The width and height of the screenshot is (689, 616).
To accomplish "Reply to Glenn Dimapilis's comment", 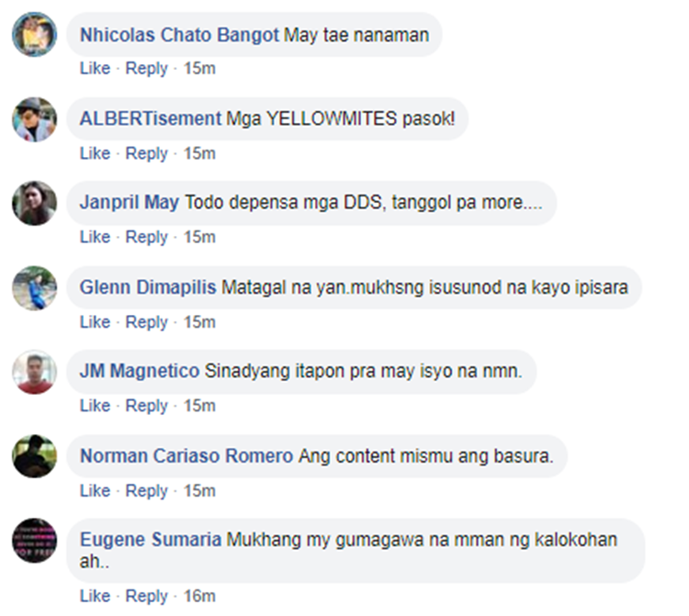I will tap(147, 322).
